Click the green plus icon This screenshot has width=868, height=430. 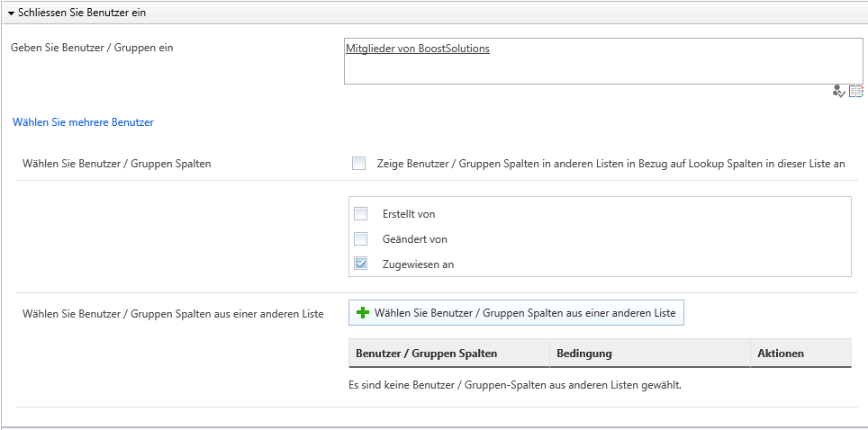363,313
